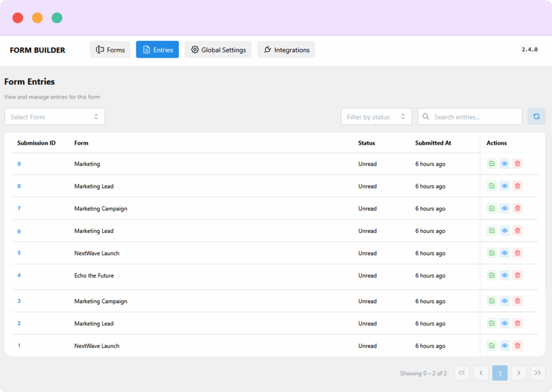
Task: View details of entry 1 via eye icon
Action: pyautogui.click(x=504, y=345)
